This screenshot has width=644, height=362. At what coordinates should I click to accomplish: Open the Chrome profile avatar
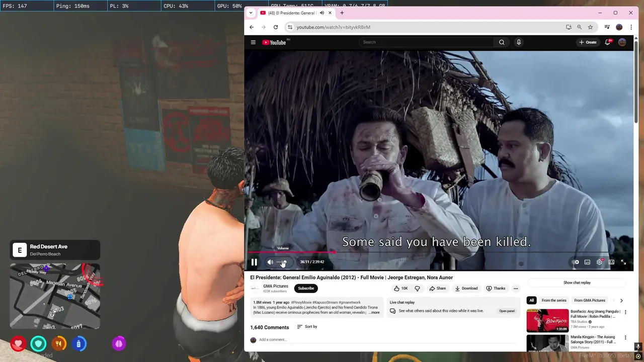(619, 27)
